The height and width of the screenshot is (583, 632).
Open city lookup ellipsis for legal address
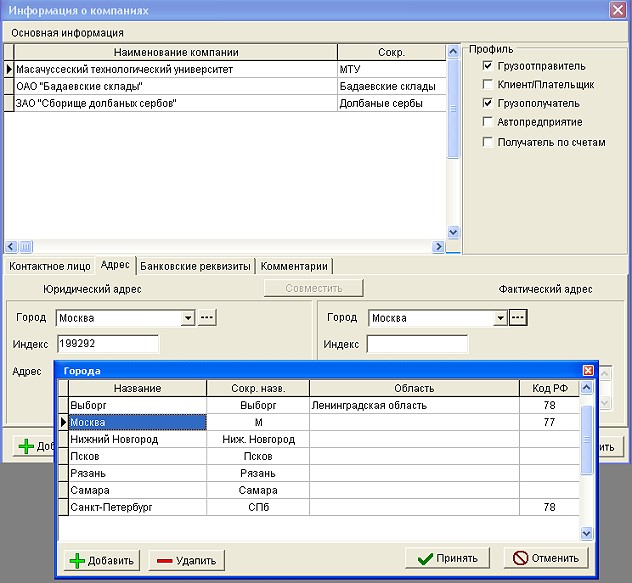(x=207, y=318)
